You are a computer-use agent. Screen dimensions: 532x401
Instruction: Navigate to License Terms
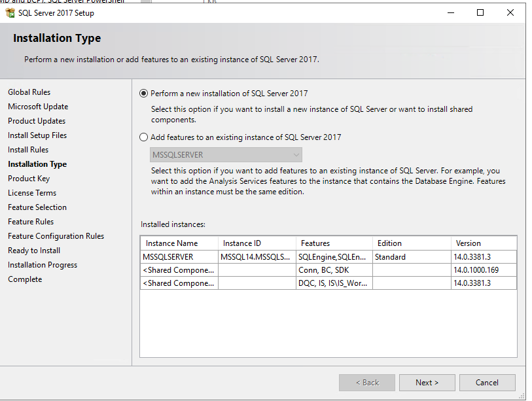pyautogui.click(x=32, y=192)
